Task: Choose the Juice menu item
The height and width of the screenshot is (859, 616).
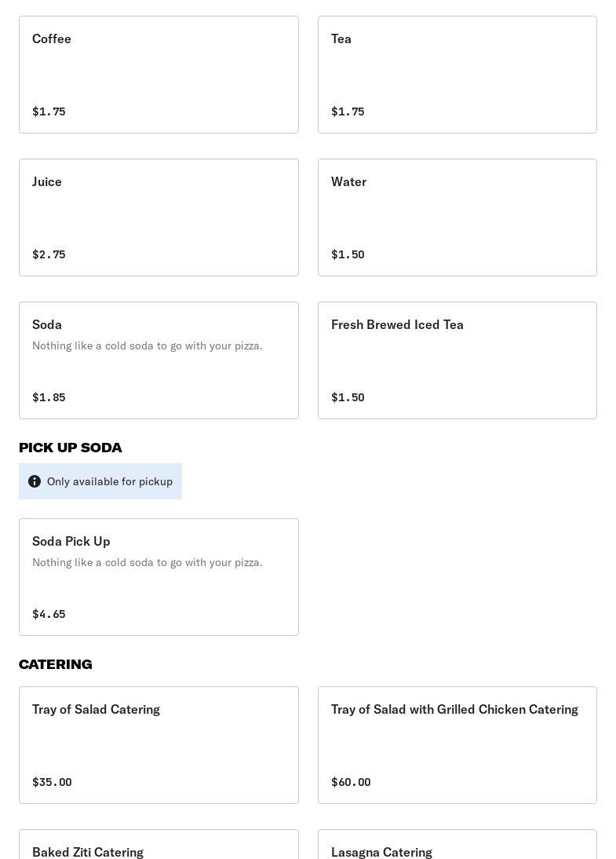Action: pos(159,217)
